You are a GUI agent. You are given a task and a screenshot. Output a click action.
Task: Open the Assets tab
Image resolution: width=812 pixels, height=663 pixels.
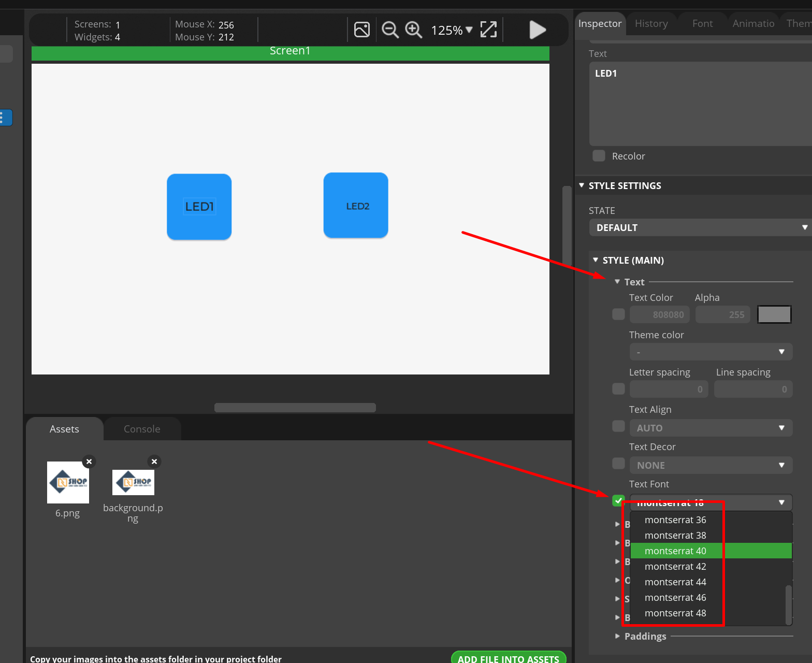tap(64, 429)
